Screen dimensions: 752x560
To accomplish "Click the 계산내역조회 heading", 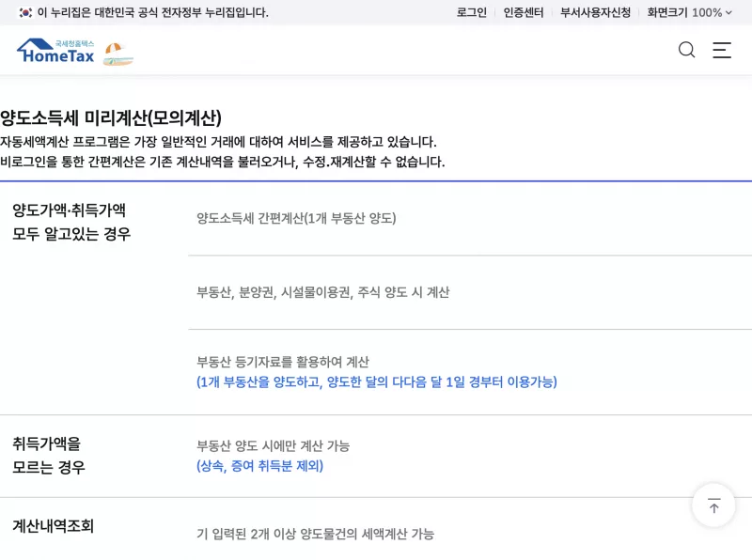I will pos(54,526).
